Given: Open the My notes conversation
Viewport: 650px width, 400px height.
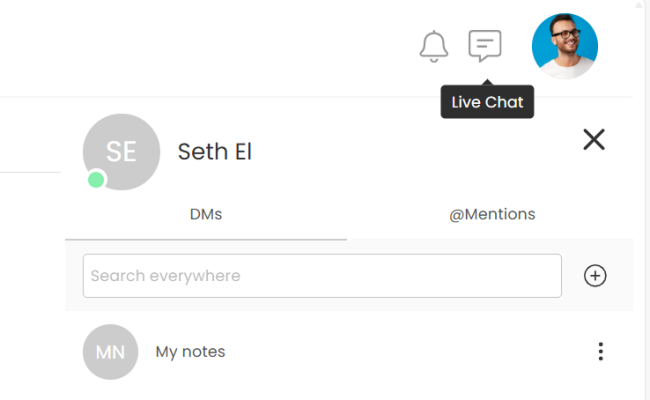Looking at the screenshot, I should coord(190,352).
